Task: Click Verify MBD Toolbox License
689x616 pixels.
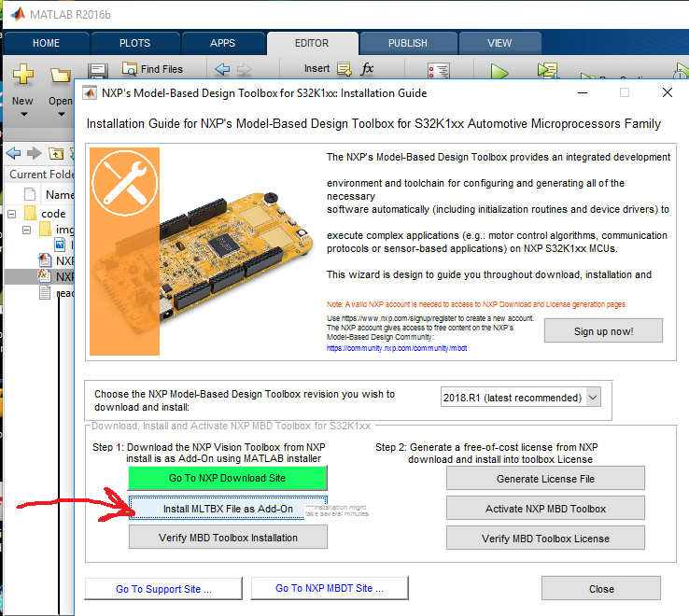Action: tap(545, 539)
